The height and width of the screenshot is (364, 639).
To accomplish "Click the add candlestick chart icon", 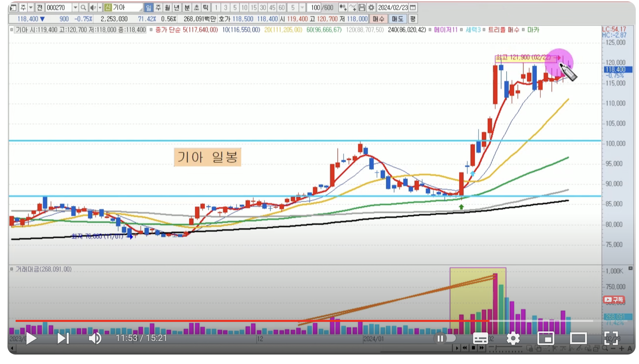I will 343,7.
